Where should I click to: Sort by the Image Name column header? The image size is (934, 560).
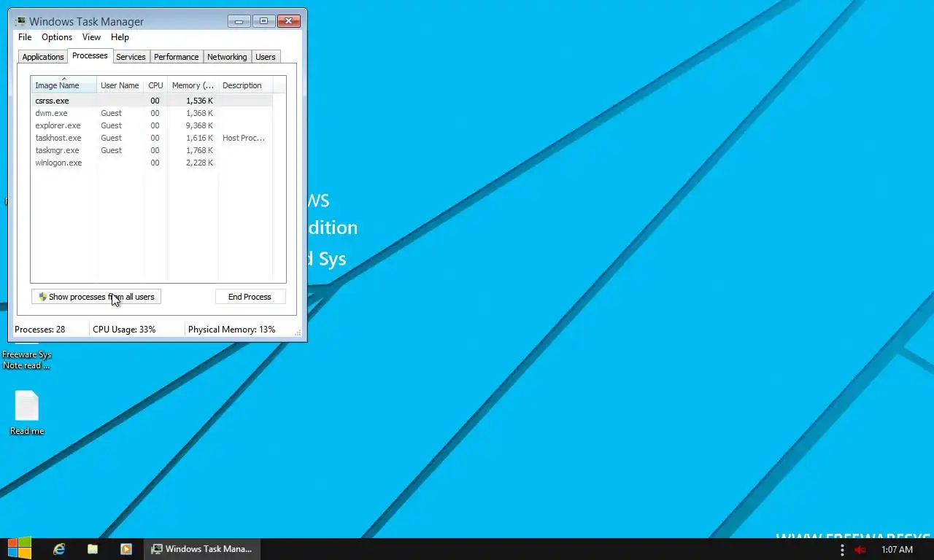click(x=63, y=85)
